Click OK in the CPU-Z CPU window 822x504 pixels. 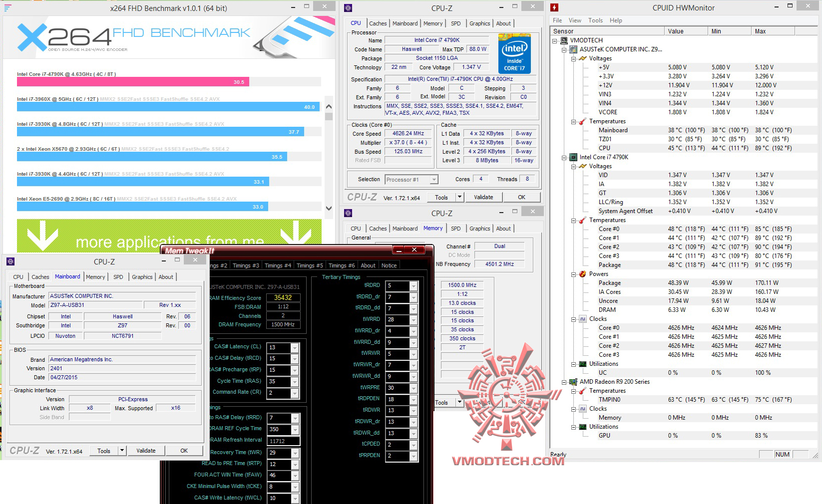tap(521, 197)
